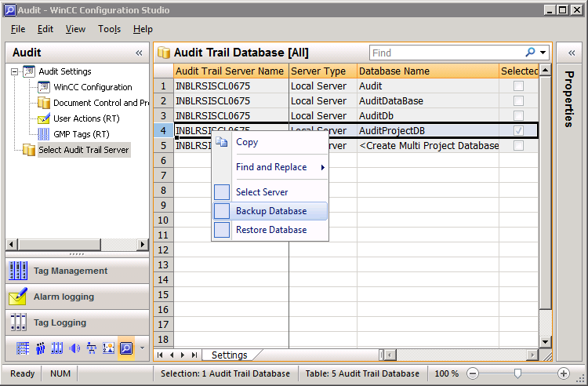The height and width of the screenshot is (386, 588).
Task: Open the Find search options dropdown arrow
Action: [543, 53]
